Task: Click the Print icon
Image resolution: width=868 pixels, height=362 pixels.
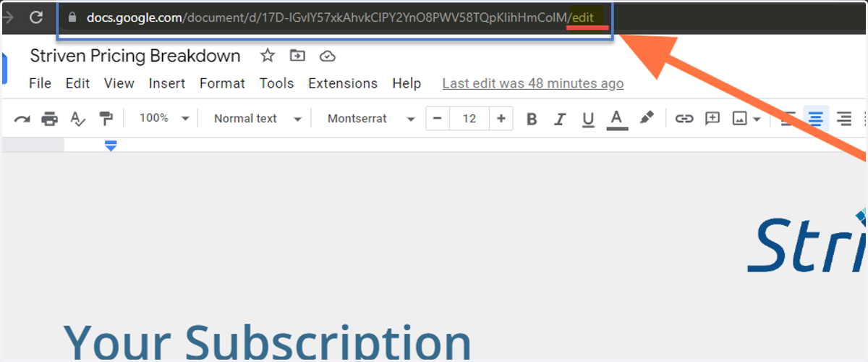Action: pos(49,119)
